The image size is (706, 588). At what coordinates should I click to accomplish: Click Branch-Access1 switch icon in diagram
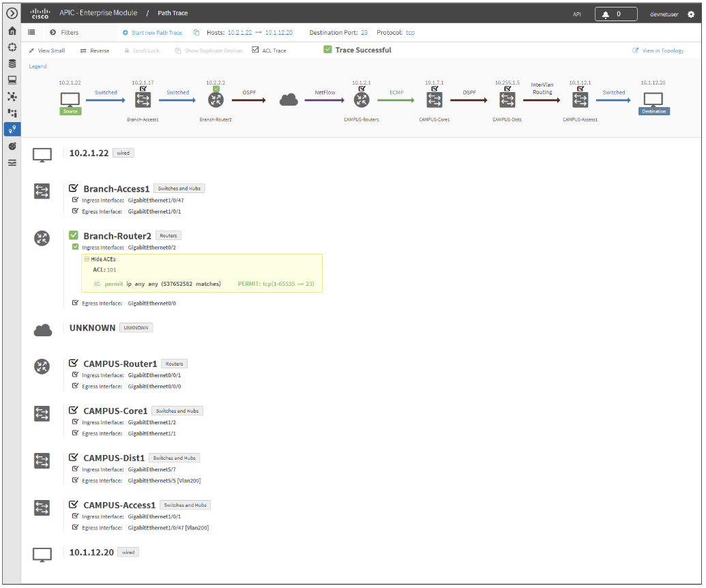[x=143, y=100]
